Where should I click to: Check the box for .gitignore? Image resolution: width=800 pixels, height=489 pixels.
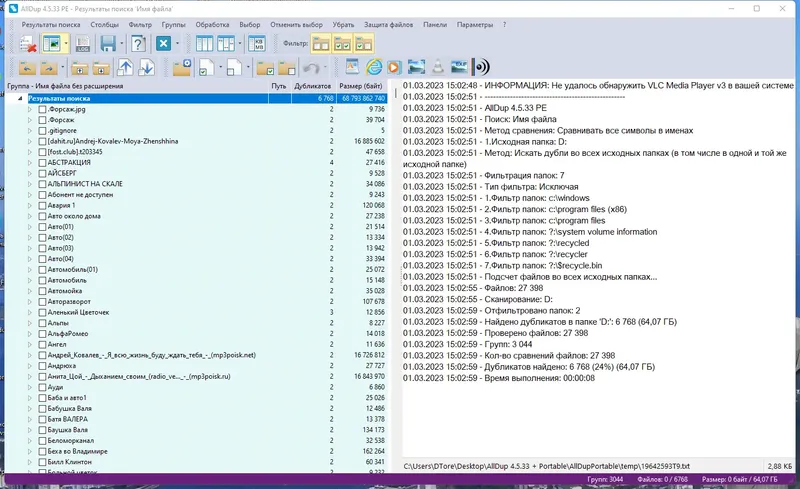click(x=42, y=131)
